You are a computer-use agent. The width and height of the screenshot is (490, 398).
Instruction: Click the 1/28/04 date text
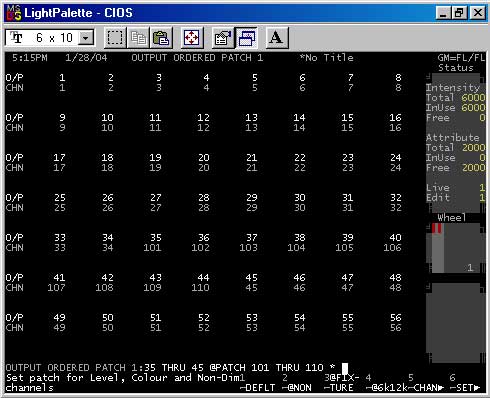[x=86, y=58]
